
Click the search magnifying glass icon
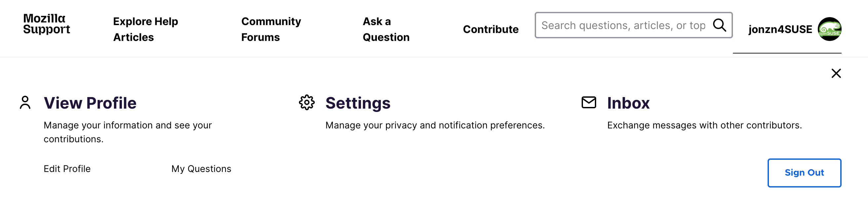coord(719,25)
